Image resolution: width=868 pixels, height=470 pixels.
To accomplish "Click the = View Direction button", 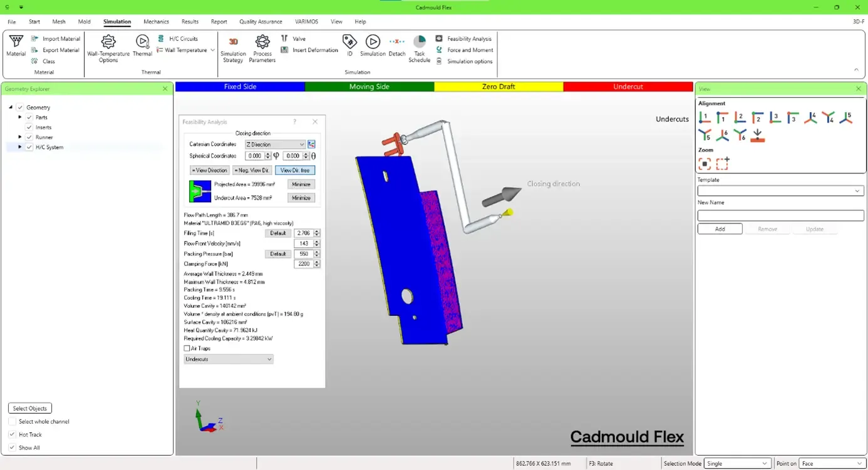I will point(210,170).
